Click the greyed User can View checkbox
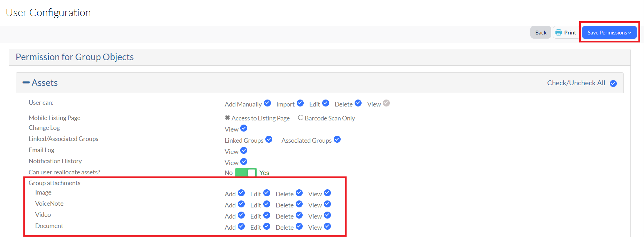The width and height of the screenshot is (644, 237). [x=386, y=103]
